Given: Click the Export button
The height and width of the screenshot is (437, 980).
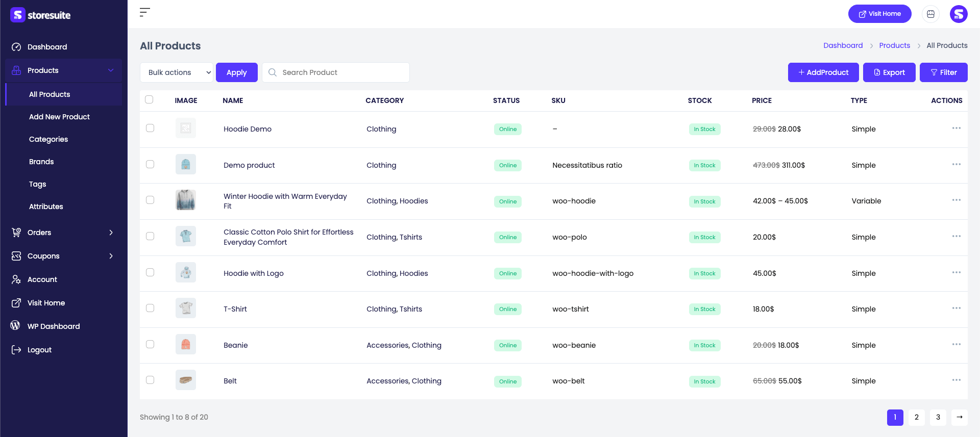Looking at the screenshot, I should click(x=889, y=72).
